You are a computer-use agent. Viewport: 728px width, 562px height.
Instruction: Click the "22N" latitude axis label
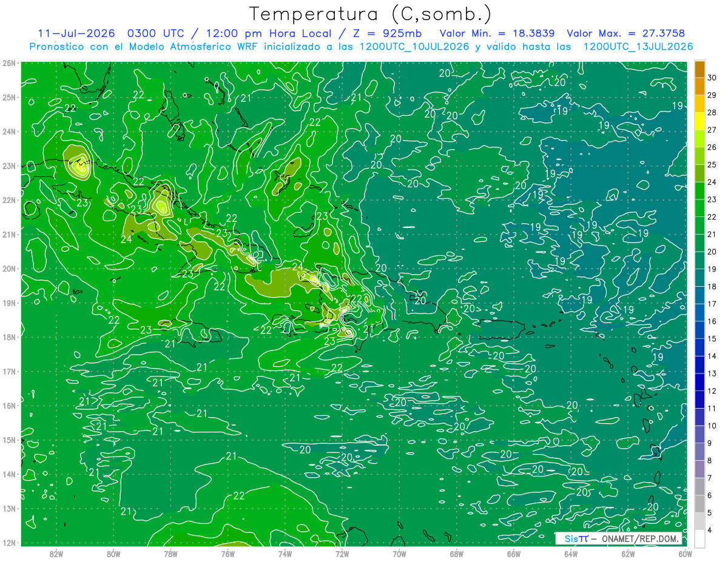[x=8, y=200]
